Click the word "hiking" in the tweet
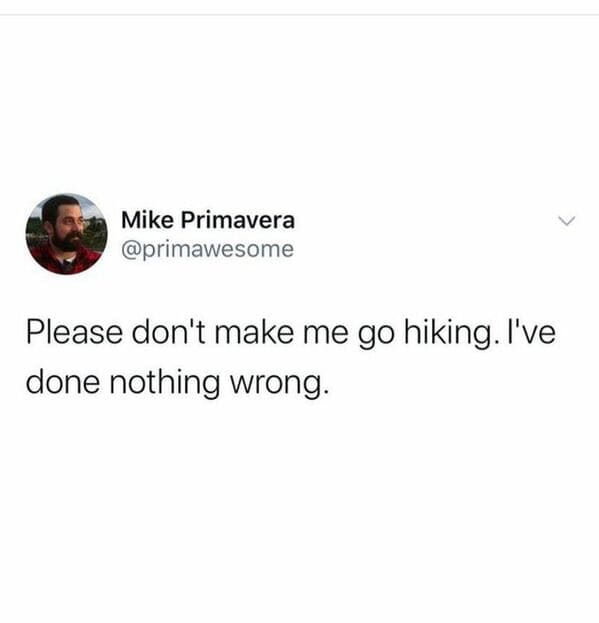Screen dimensions: 599x623 click(447, 335)
